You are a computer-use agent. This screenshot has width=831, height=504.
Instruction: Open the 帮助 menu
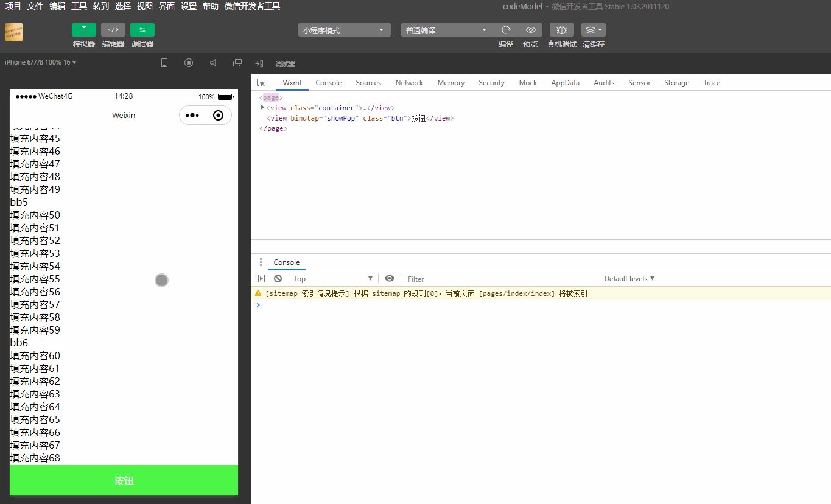(211, 6)
